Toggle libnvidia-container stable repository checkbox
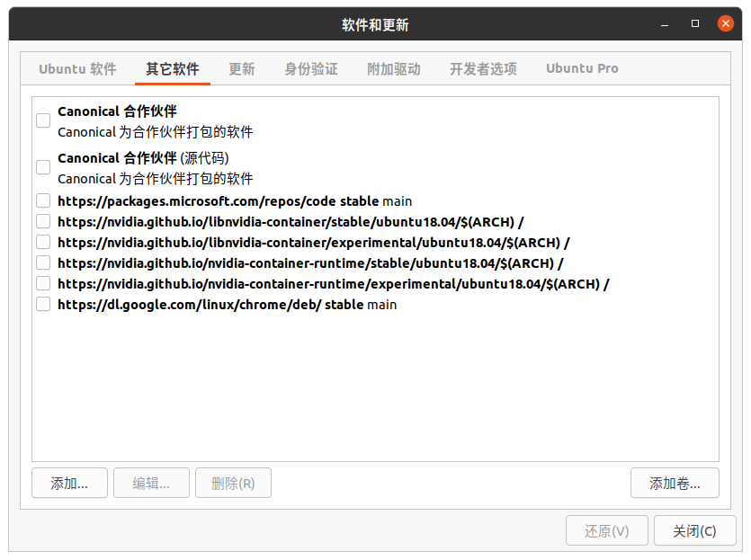Viewport: 751px width, 560px height. click(43, 221)
